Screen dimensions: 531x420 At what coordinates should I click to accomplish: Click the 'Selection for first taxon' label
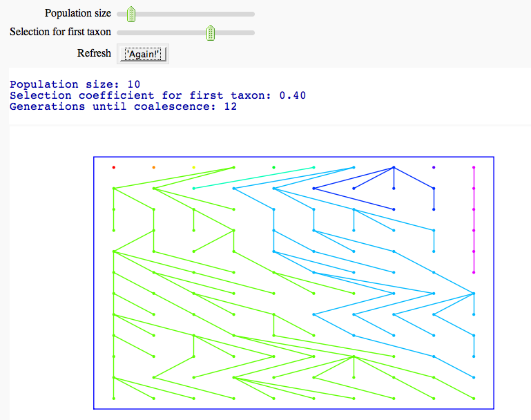[60, 32]
